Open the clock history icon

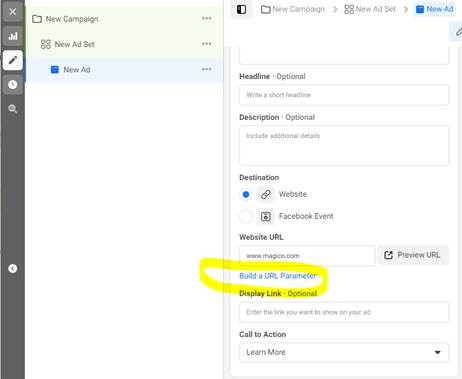(13, 85)
